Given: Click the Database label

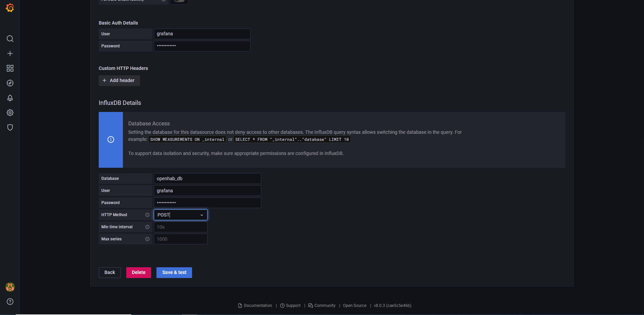Looking at the screenshot, I should click(110, 179).
